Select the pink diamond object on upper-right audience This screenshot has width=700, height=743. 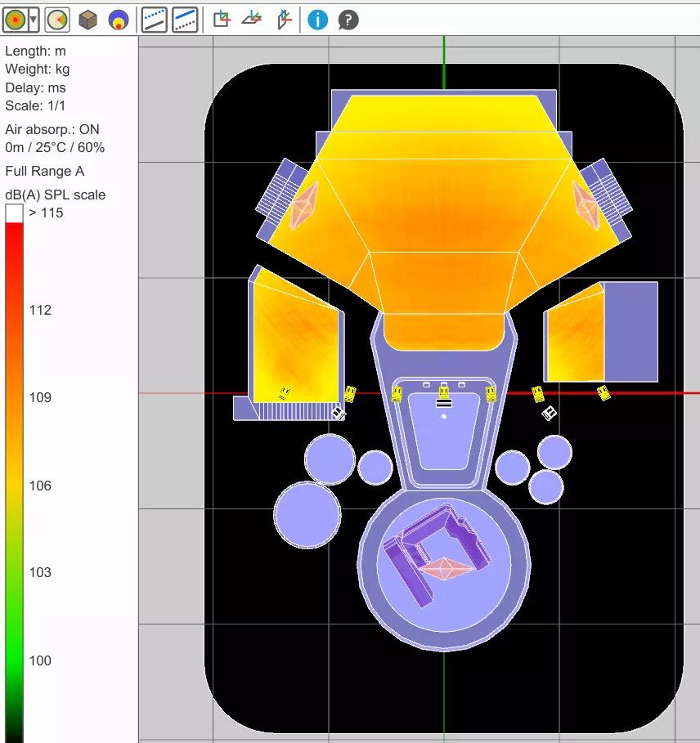(x=586, y=206)
